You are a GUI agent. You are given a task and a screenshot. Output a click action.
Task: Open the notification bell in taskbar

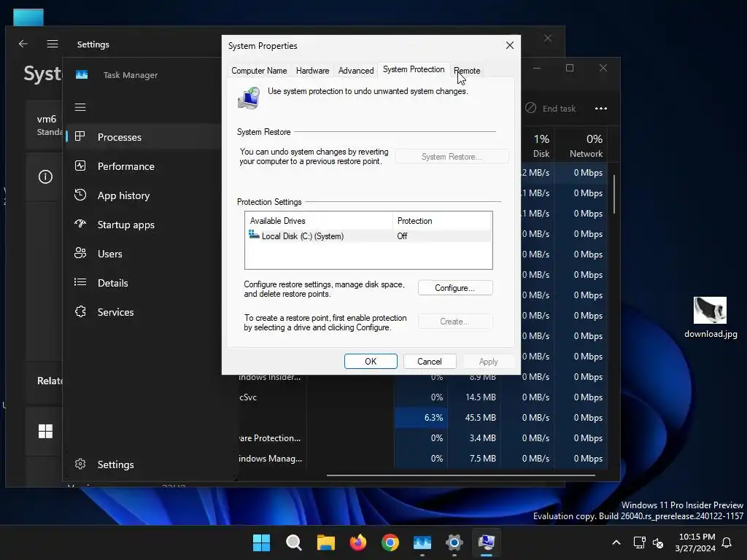pyautogui.click(x=727, y=542)
